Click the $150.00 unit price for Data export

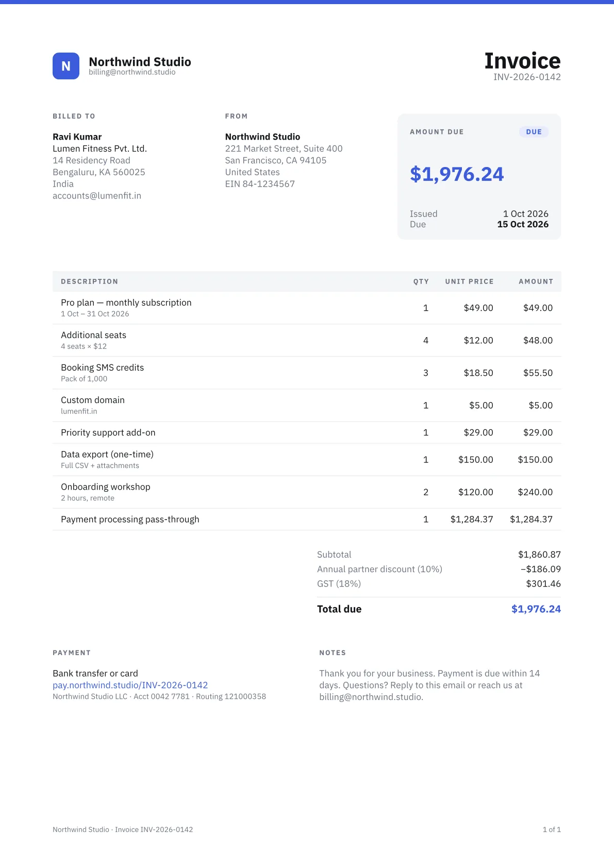pos(476,459)
